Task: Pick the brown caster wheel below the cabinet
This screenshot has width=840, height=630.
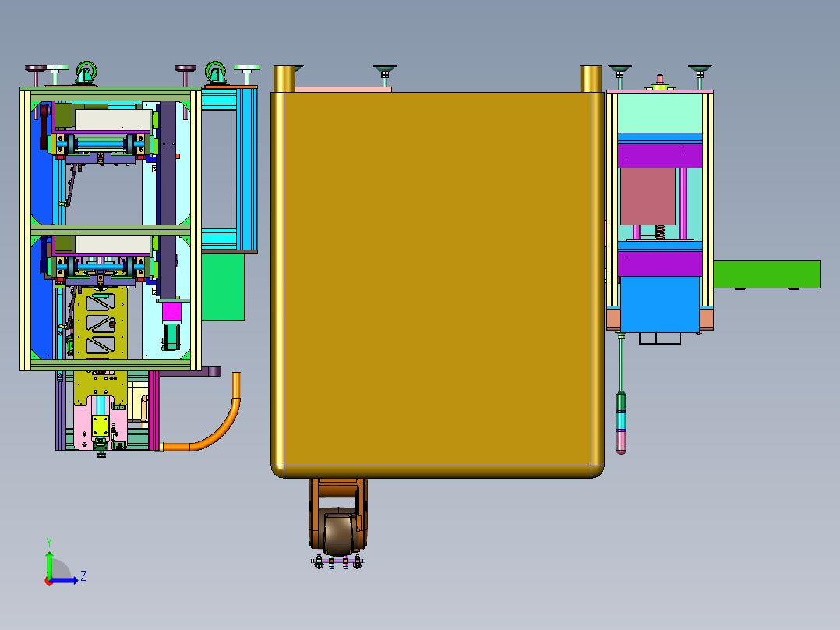Action: [x=338, y=532]
